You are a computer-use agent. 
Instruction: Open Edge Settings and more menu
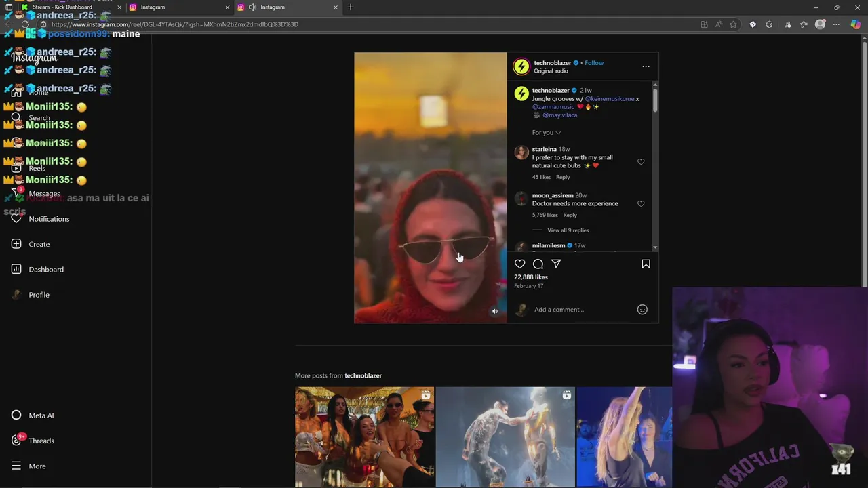[837, 24]
